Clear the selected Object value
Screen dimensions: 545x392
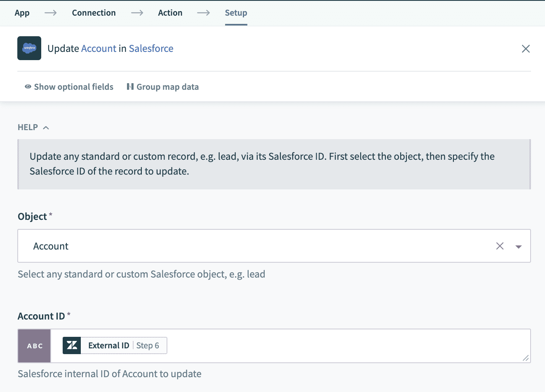click(500, 246)
